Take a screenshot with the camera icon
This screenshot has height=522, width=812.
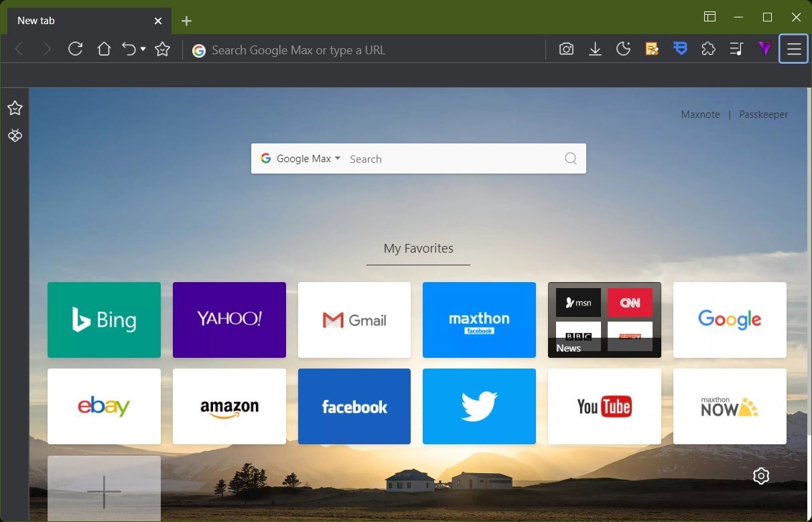coord(566,49)
